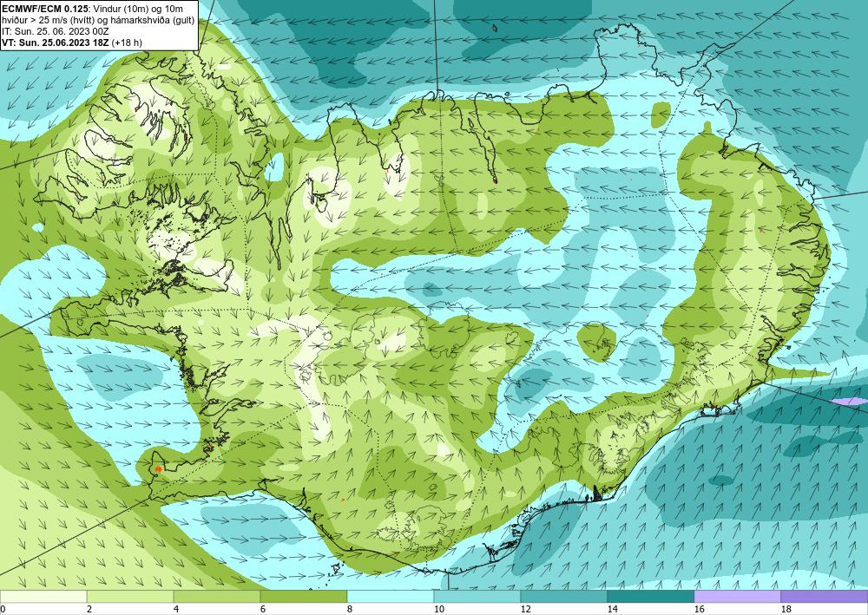This screenshot has width=868, height=615.
Task: Click the "VT: Sun. 25.06.2023 18Z" valid time line
Action: (x=56, y=43)
